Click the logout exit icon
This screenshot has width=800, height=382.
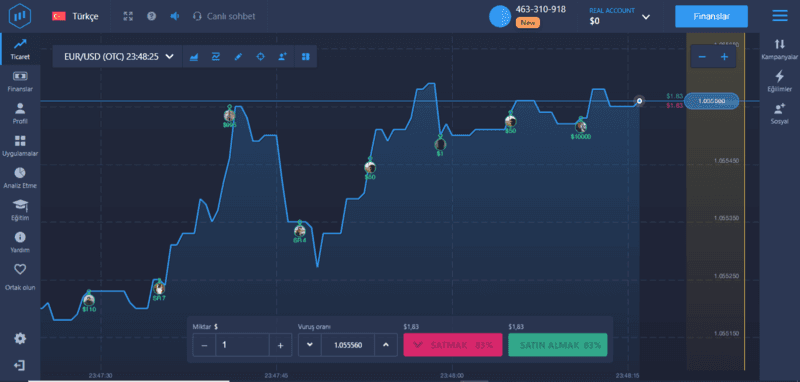(x=20, y=365)
